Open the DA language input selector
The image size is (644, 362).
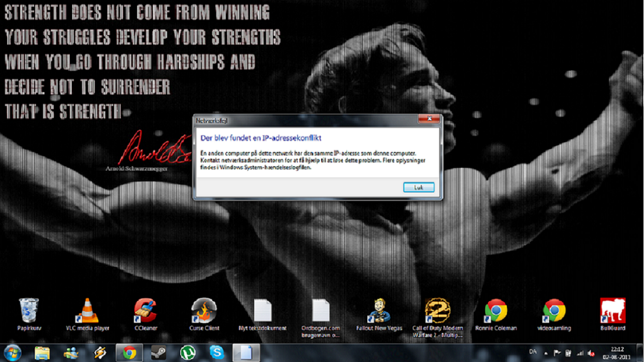point(533,352)
